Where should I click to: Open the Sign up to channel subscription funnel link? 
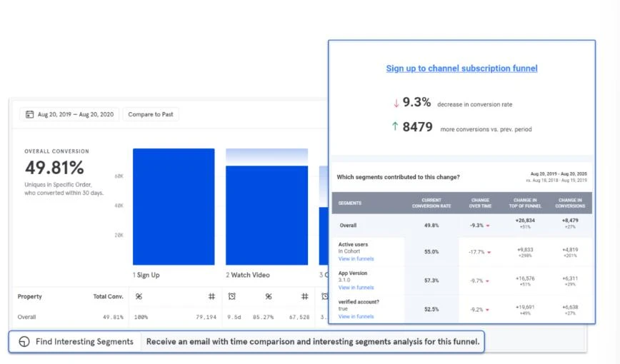click(462, 69)
